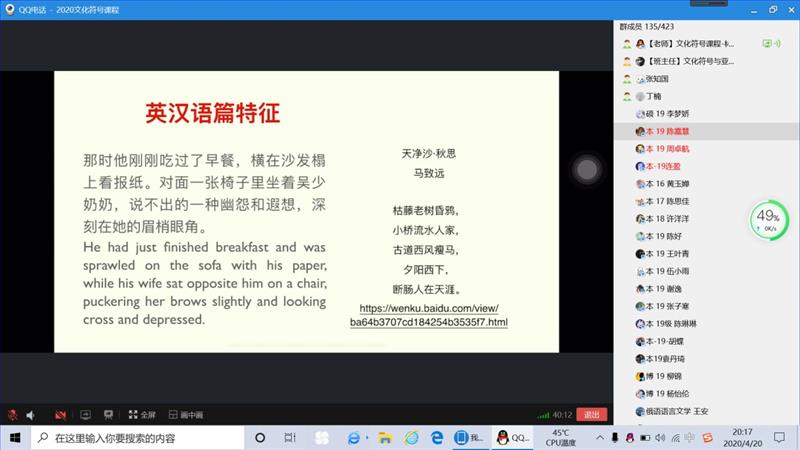Open Task View on the taskbar
Screen dimensions: 800x450
[x=290, y=438]
